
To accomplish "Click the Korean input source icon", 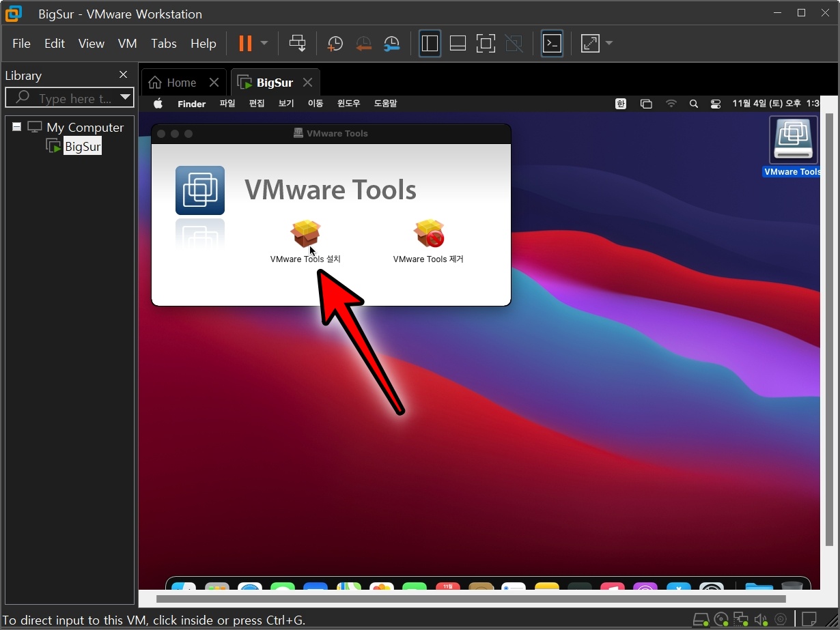I will tap(621, 104).
